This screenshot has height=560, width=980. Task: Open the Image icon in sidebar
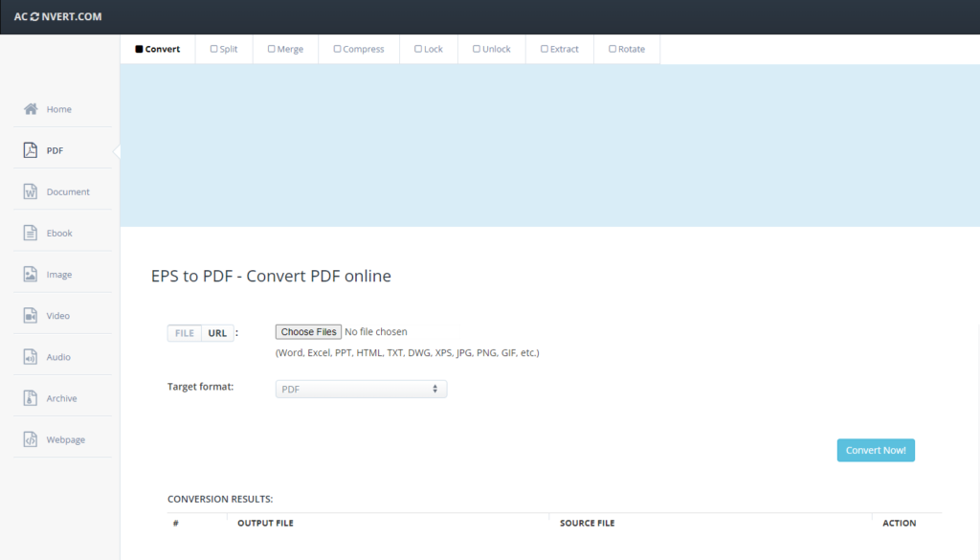tap(31, 275)
